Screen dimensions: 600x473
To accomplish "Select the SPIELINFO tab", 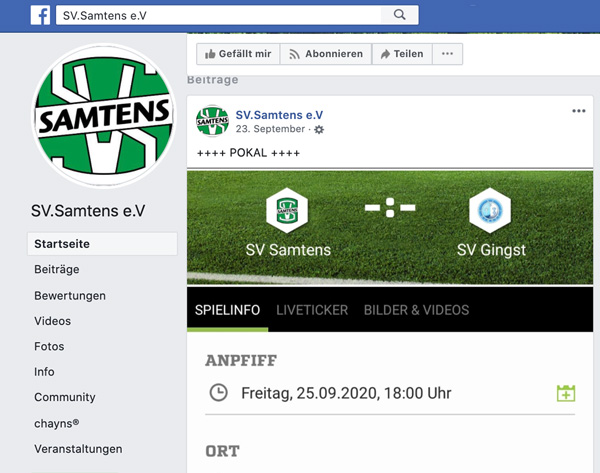I will [x=227, y=310].
